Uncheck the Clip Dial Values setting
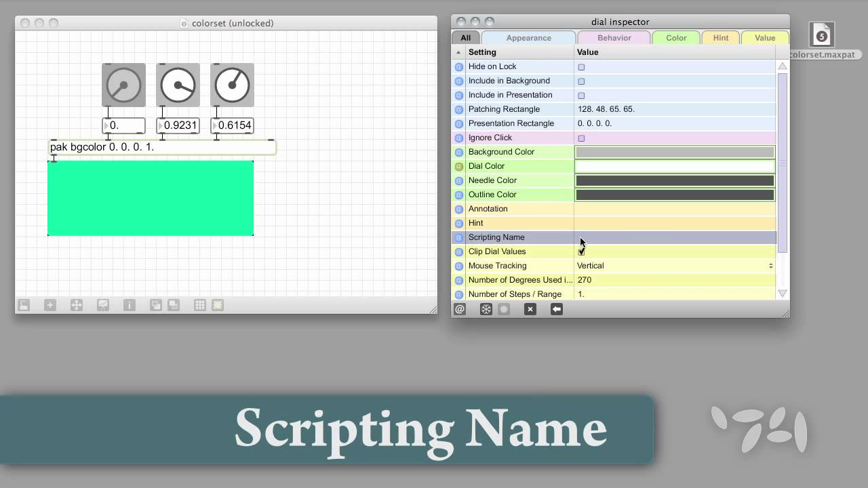This screenshot has width=868, height=488. (x=581, y=251)
